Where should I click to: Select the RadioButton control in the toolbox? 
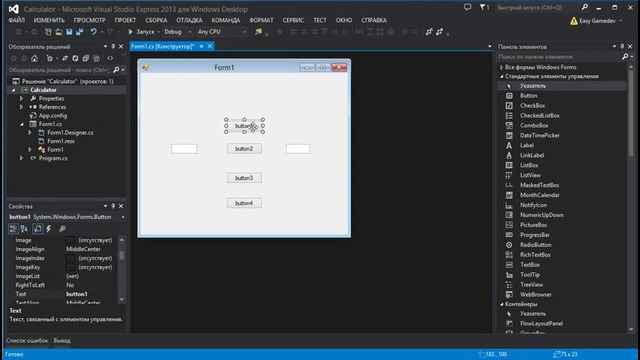pyautogui.click(x=536, y=245)
